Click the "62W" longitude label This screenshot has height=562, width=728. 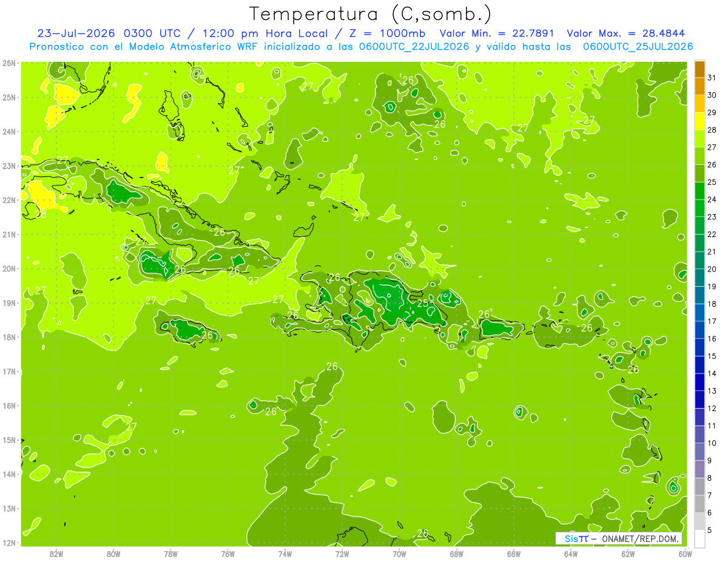pyautogui.click(x=628, y=554)
